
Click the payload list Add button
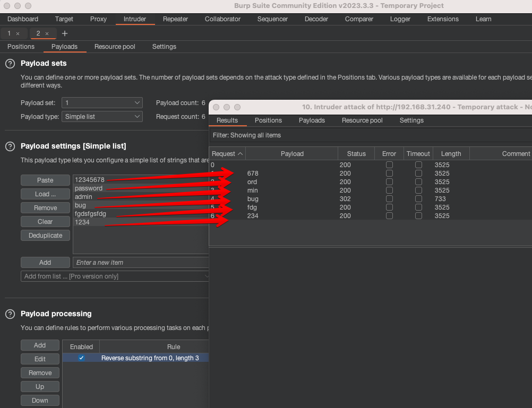[45, 263]
